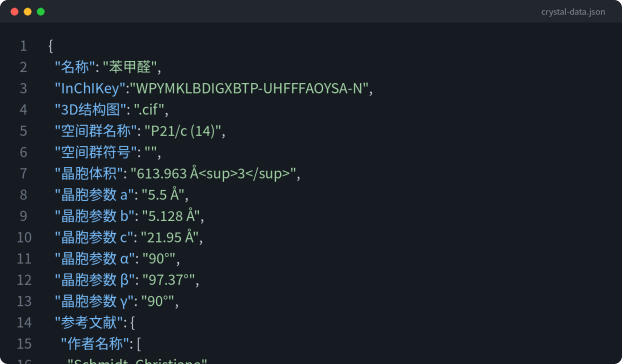Click the red close window button
622x364 pixels.
[x=15, y=12]
